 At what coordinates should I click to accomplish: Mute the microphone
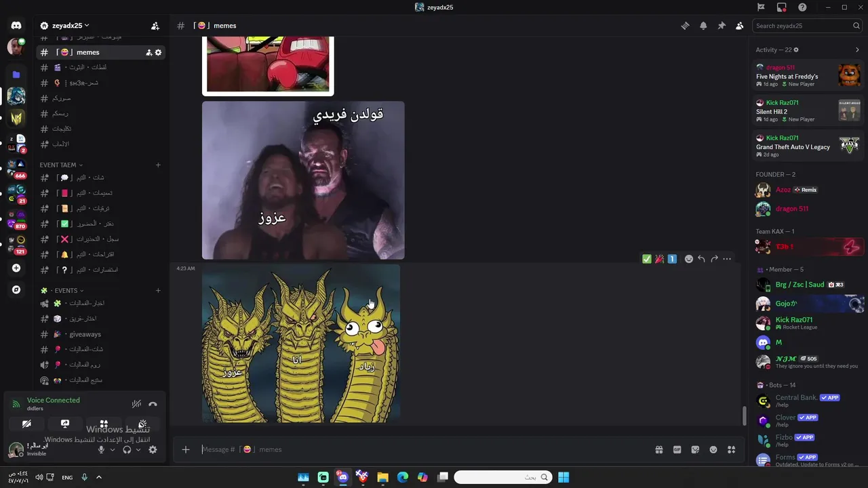pyautogui.click(x=101, y=449)
